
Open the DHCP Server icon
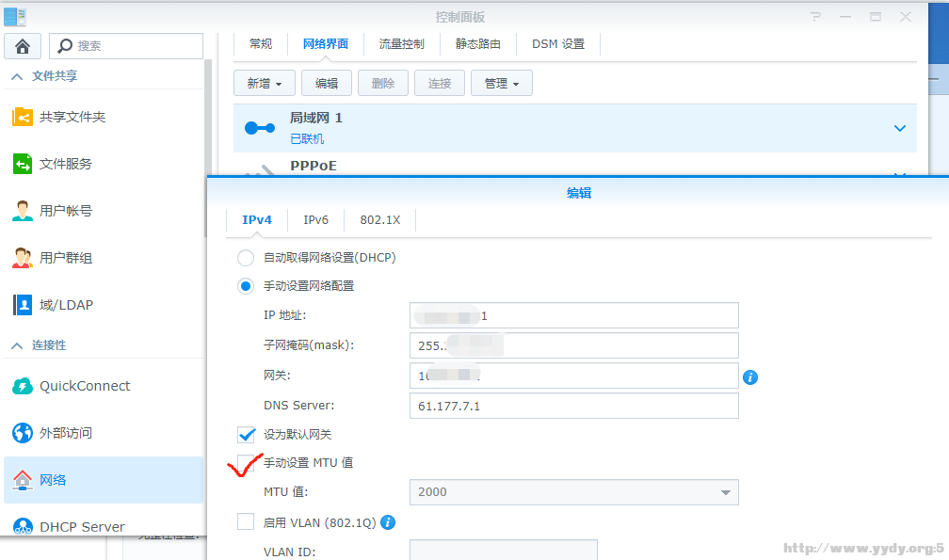click(x=23, y=527)
